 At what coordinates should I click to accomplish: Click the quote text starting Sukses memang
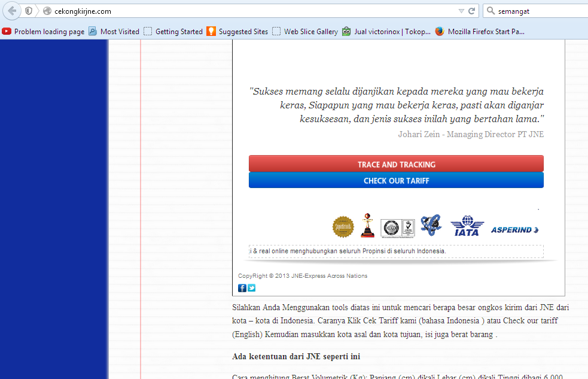click(397, 105)
